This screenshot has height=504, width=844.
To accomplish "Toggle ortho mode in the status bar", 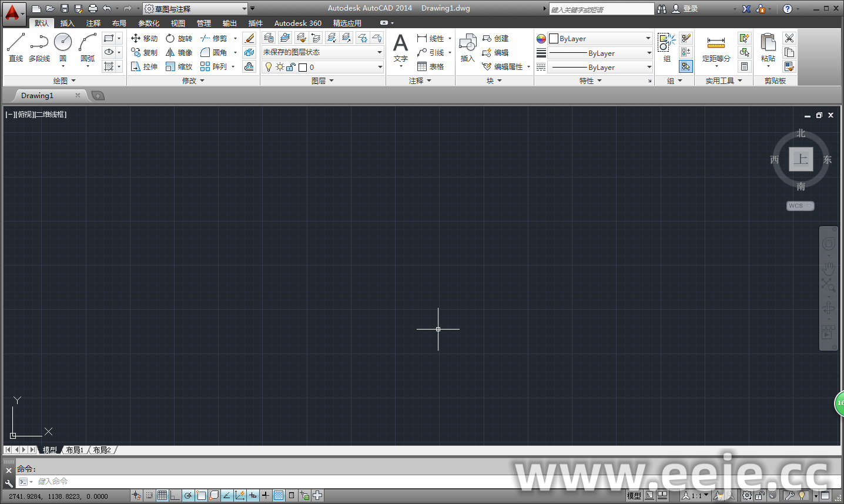I will tap(175, 496).
